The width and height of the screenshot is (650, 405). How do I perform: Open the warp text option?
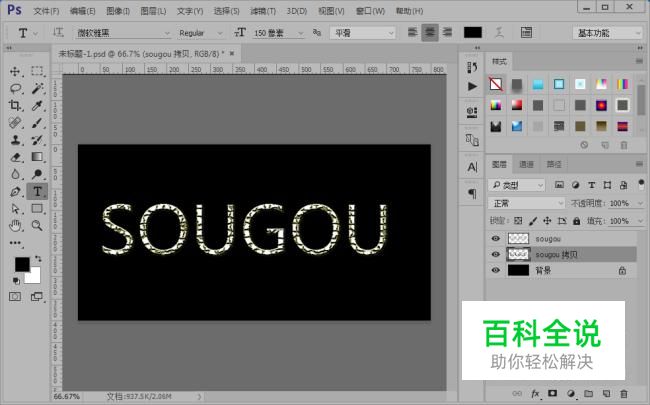(499, 32)
